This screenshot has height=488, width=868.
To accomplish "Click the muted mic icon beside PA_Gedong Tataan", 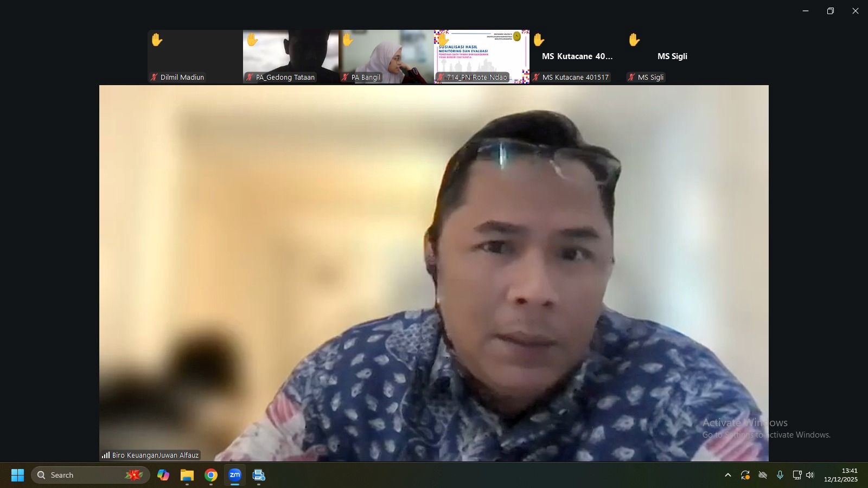I will tap(250, 78).
